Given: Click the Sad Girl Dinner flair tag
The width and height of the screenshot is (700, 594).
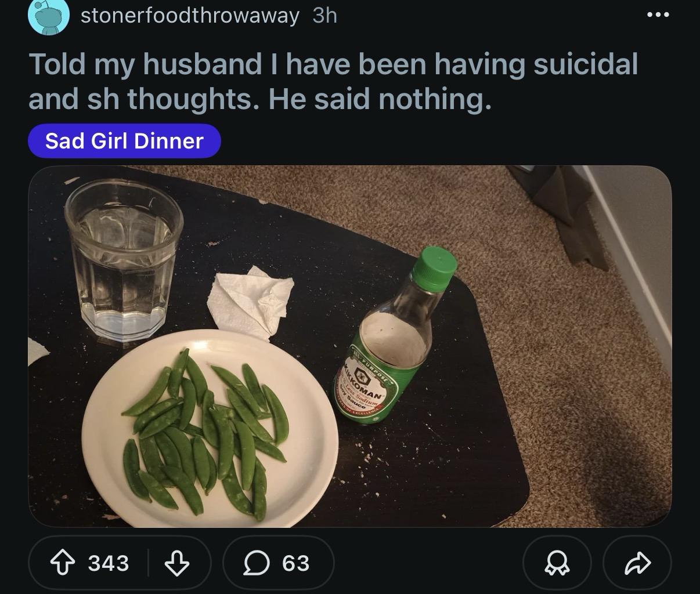Looking at the screenshot, I should (124, 141).
